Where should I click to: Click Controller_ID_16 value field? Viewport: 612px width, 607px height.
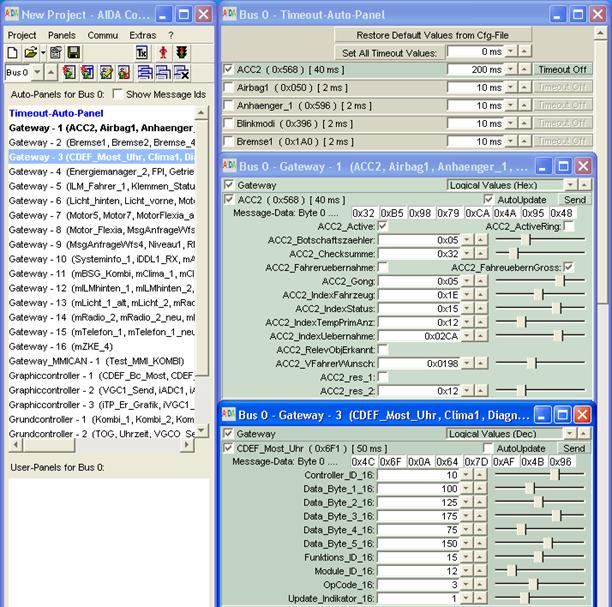coord(418,475)
